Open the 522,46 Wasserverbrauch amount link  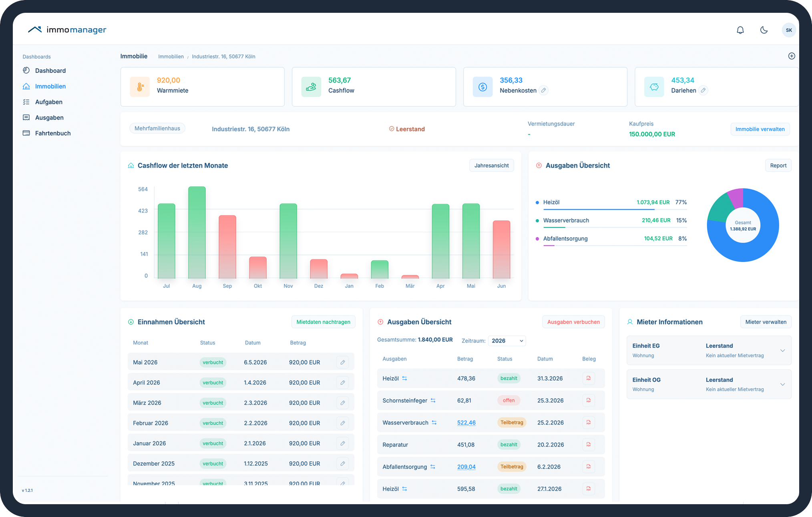[466, 423]
